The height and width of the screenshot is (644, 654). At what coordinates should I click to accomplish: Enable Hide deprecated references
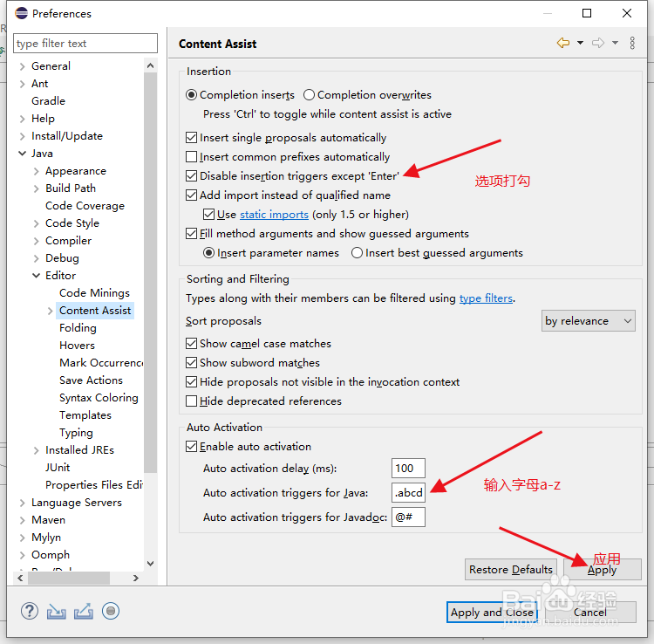[x=192, y=401]
